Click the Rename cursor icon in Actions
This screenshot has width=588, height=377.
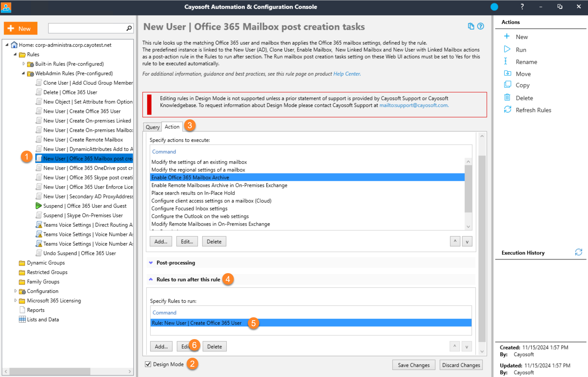click(x=505, y=61)
